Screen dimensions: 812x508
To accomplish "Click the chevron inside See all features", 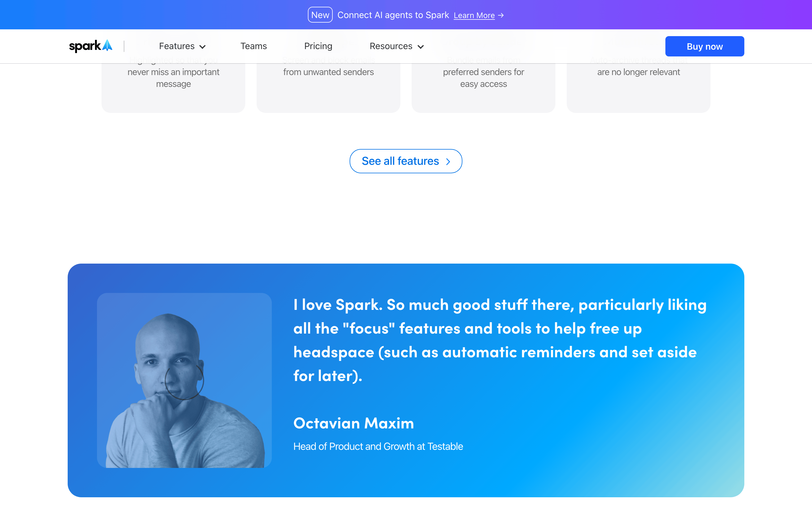I will tap(448, 162).
